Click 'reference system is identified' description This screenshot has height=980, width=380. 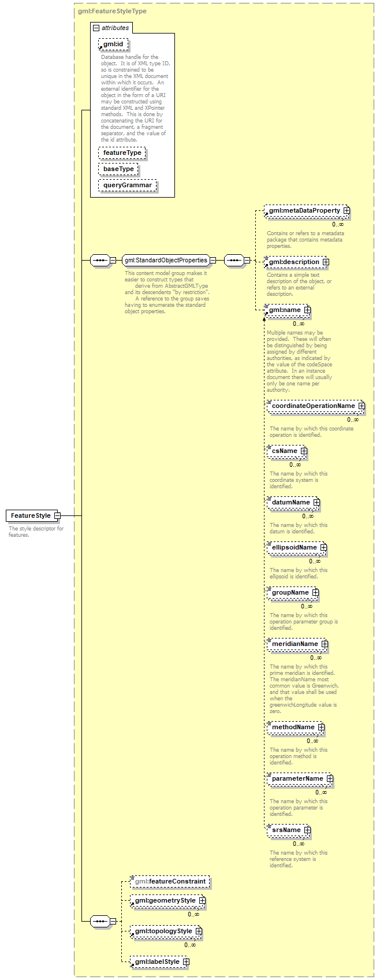point(299,859)
